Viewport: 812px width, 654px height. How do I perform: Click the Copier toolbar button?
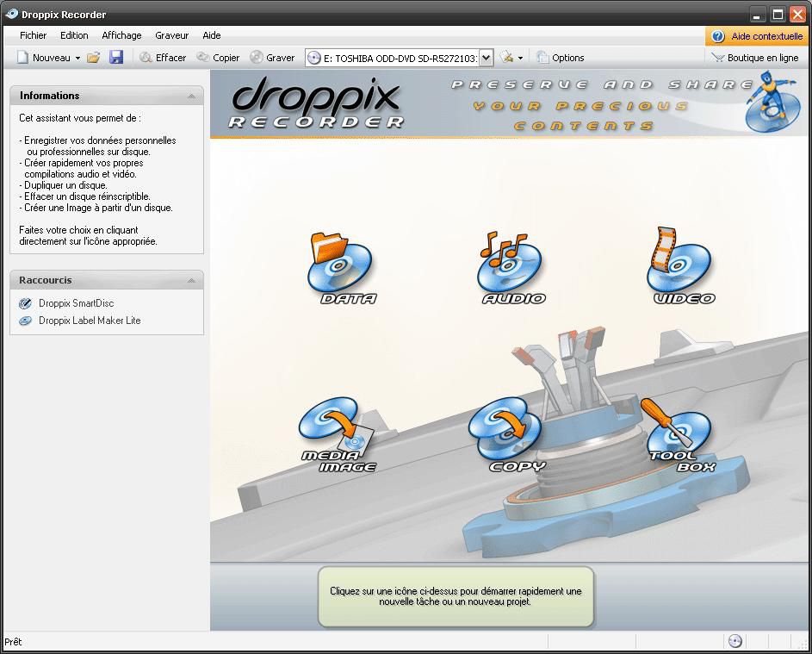(219, 58)
